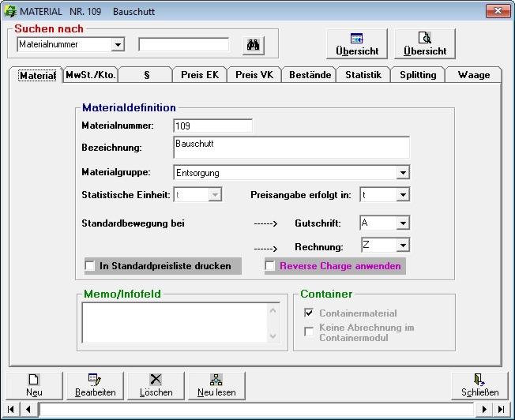Viewport: 515px width, 420px height.
Task: Check Keine Abrechnung im Containermodul
Action: point(309,332)
